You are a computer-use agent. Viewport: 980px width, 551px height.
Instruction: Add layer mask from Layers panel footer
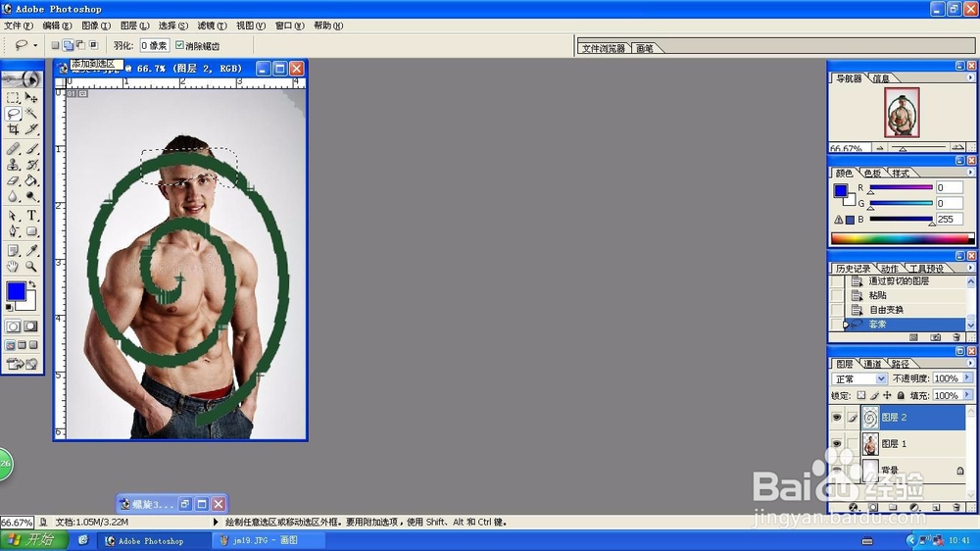(873, 507)
